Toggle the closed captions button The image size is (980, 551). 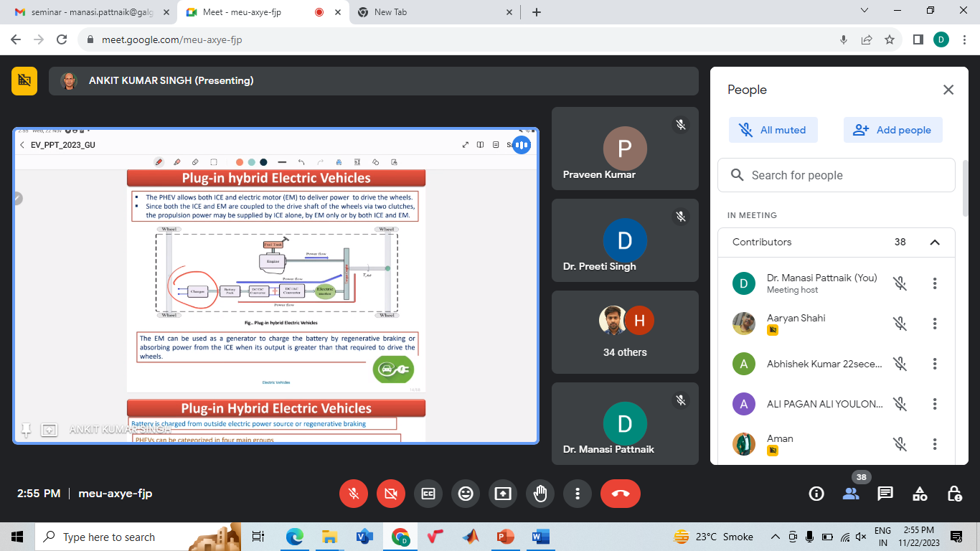coord(428,494)
